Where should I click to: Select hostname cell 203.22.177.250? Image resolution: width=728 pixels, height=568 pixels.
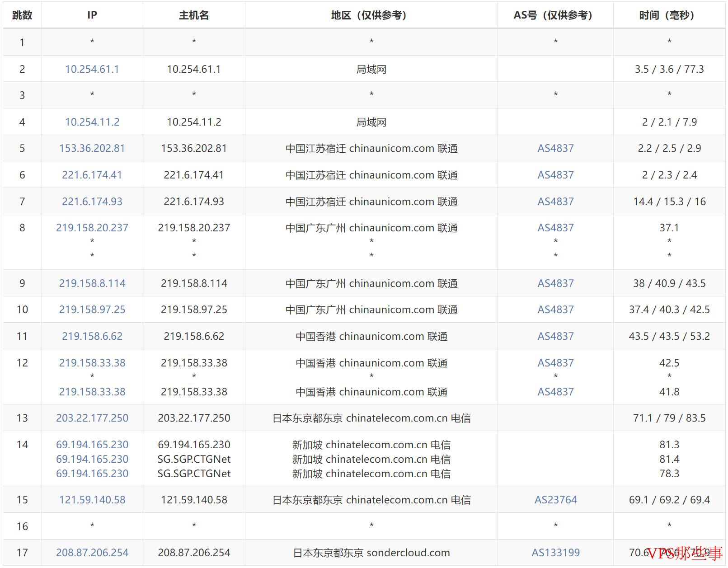coord(194,418)
